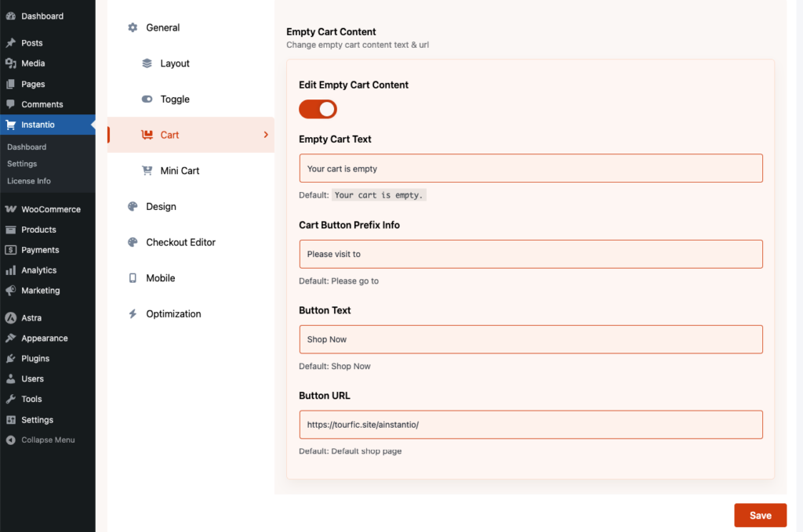
Task: Click the stacked layers icon for Layout
Action: click(147, 63)
